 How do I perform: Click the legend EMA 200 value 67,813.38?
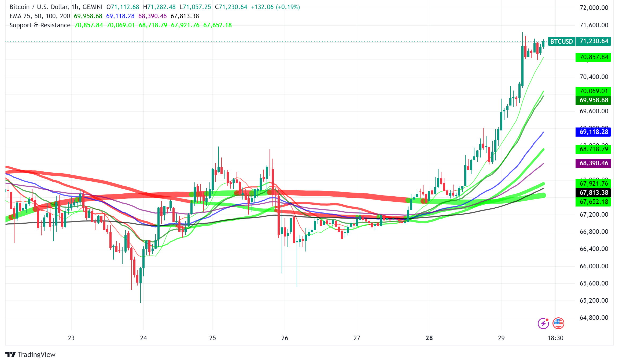point(185,16)
